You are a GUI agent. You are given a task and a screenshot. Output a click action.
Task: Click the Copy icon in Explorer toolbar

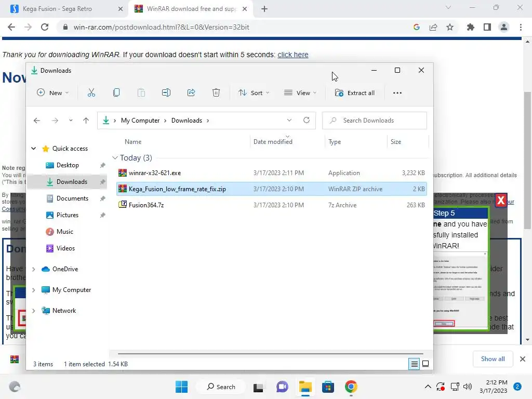pos(116,92)
